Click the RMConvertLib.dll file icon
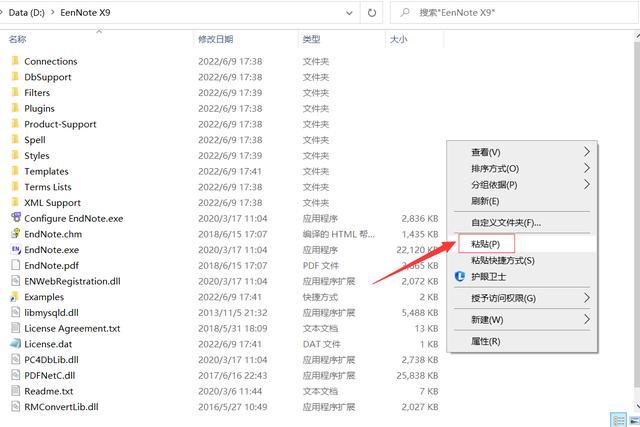Image resolution: width=640 pixels, height=427 pixels. click(16, 407)
